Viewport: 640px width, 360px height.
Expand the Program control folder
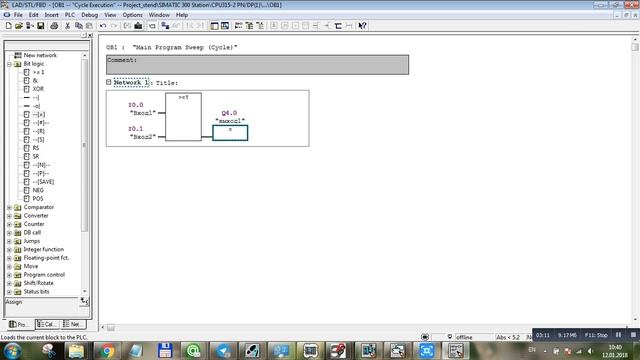(x=9, y=275)
